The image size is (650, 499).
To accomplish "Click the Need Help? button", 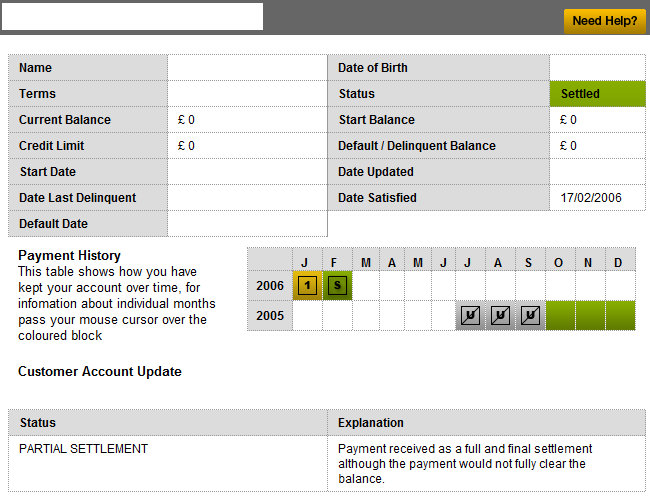I will [x=604, y=21].
